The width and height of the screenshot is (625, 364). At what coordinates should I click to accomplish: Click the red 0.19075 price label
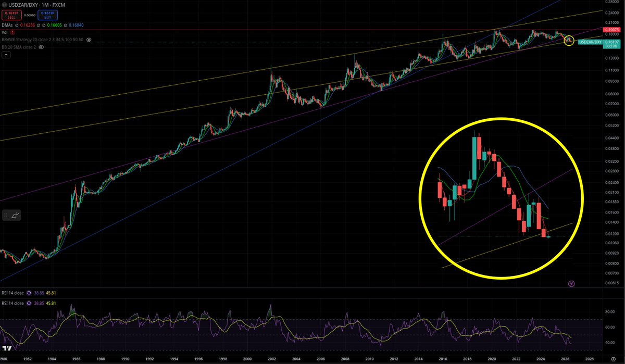pos(612,30)
